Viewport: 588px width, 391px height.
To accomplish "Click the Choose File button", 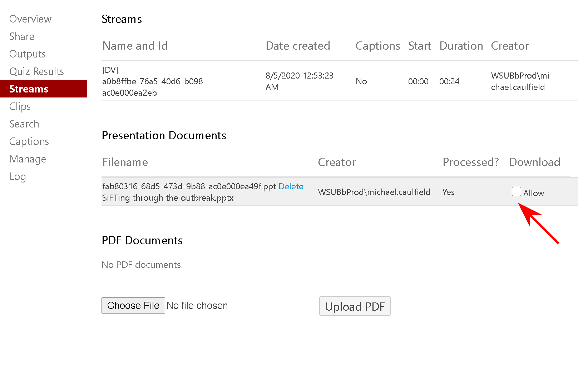I will click(133, 306).
